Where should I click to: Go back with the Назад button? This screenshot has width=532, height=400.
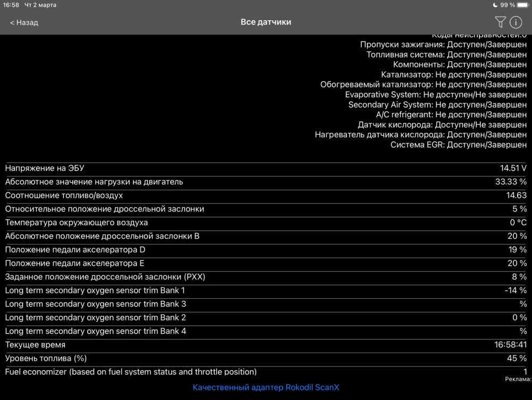pos(24,22)
